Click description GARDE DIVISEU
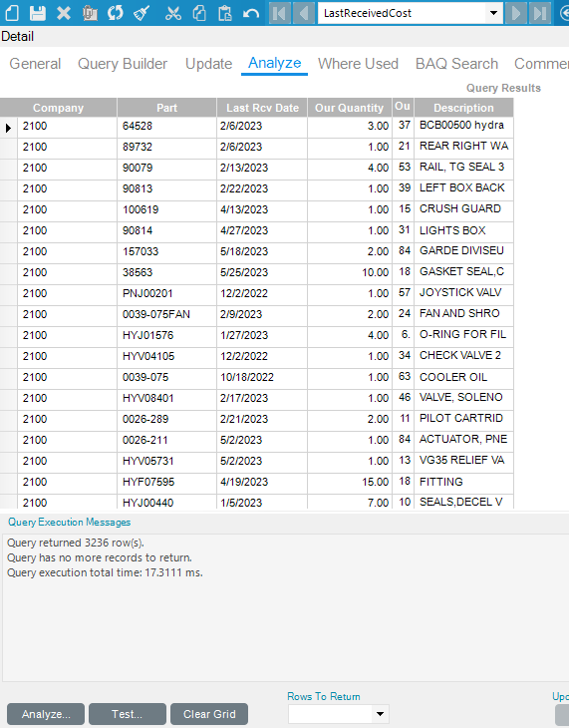The image size is (569, 728). (x=463, y=250)
